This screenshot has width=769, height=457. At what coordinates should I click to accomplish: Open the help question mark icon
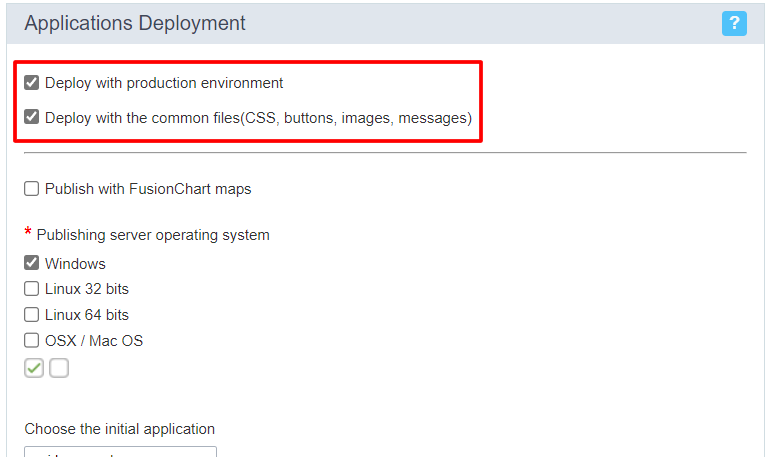[x=734, y=24]
